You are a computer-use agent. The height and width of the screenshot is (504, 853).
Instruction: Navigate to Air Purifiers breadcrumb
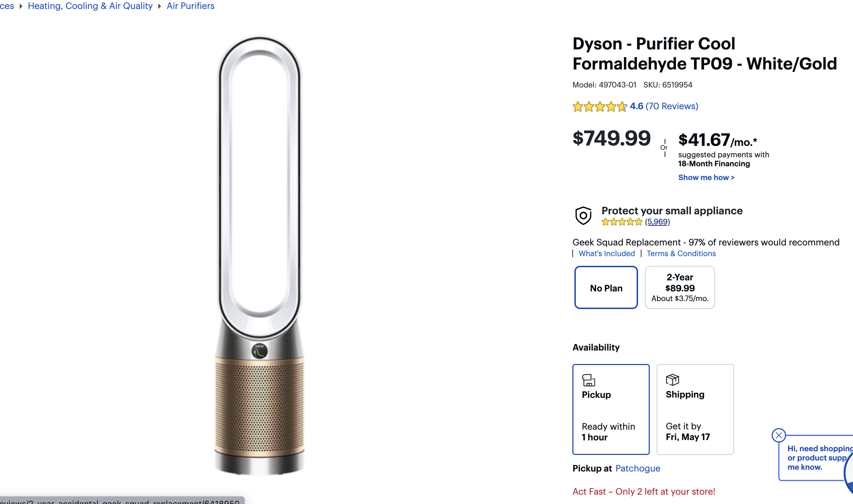190,6
